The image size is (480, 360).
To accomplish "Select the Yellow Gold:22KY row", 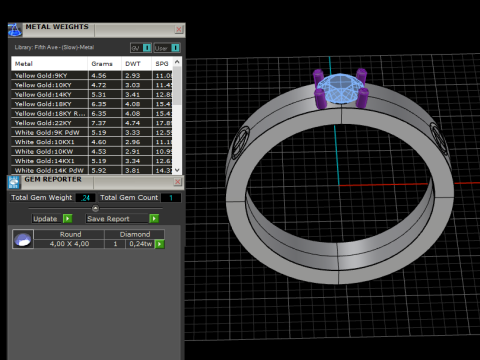I will pos(92,123).
